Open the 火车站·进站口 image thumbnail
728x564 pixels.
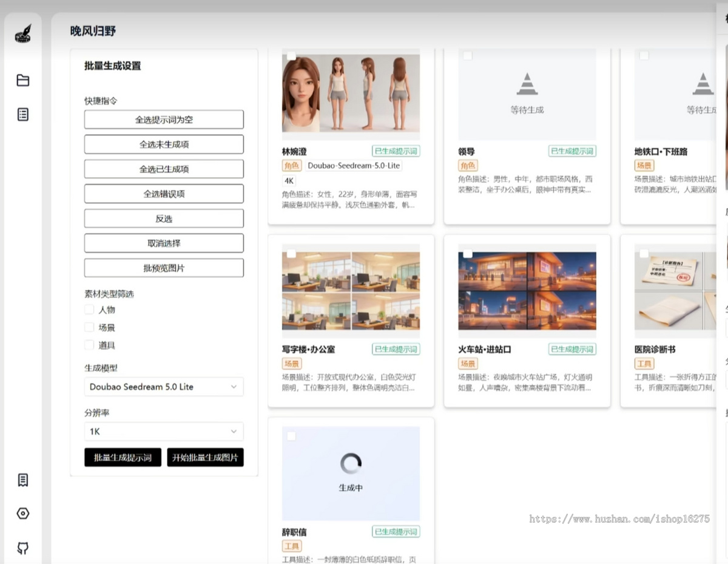pyautogui.click(x=527, y=291)
